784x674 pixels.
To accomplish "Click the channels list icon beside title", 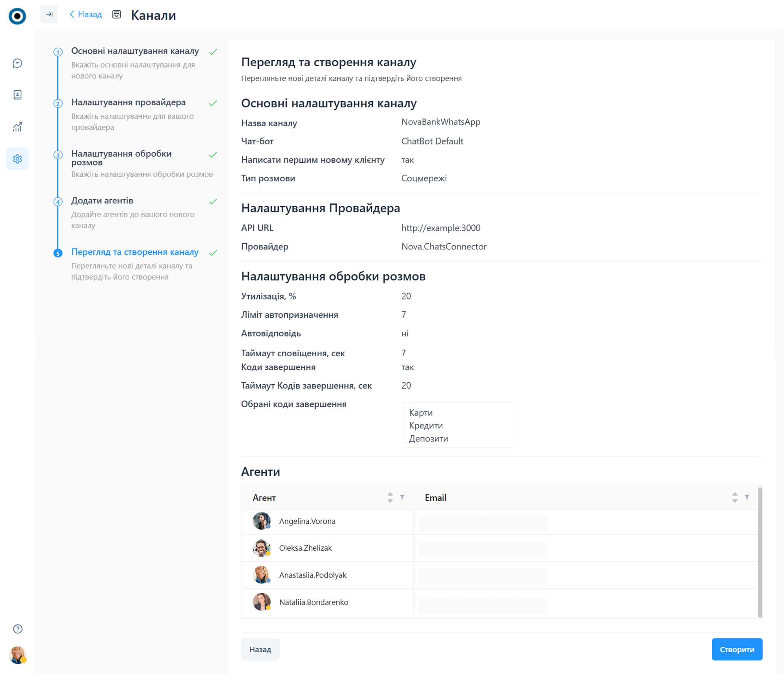I will [x=117, y=15].
